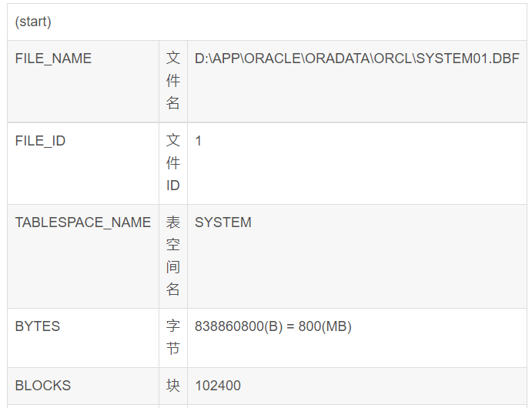The height and width of the screenshot is (408, 532).
Task: Select the BYTES field label
Action: [x=38, y=326]
